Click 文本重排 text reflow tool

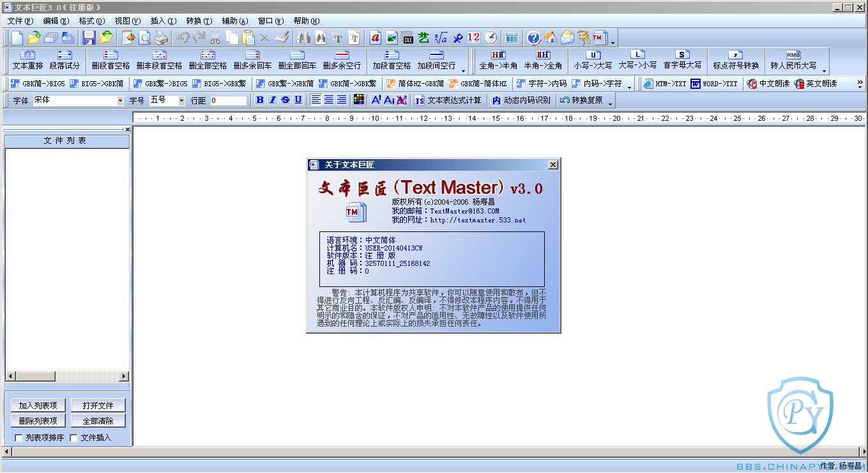(29, 61)
